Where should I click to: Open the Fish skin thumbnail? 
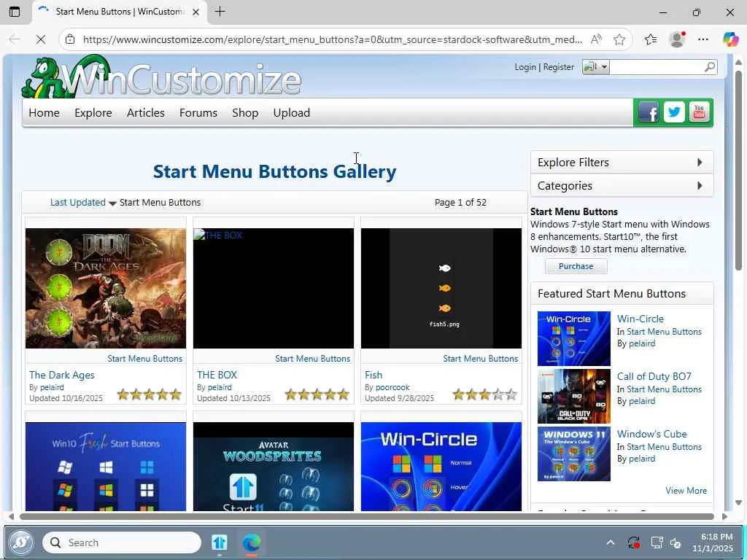click(441, 288)
